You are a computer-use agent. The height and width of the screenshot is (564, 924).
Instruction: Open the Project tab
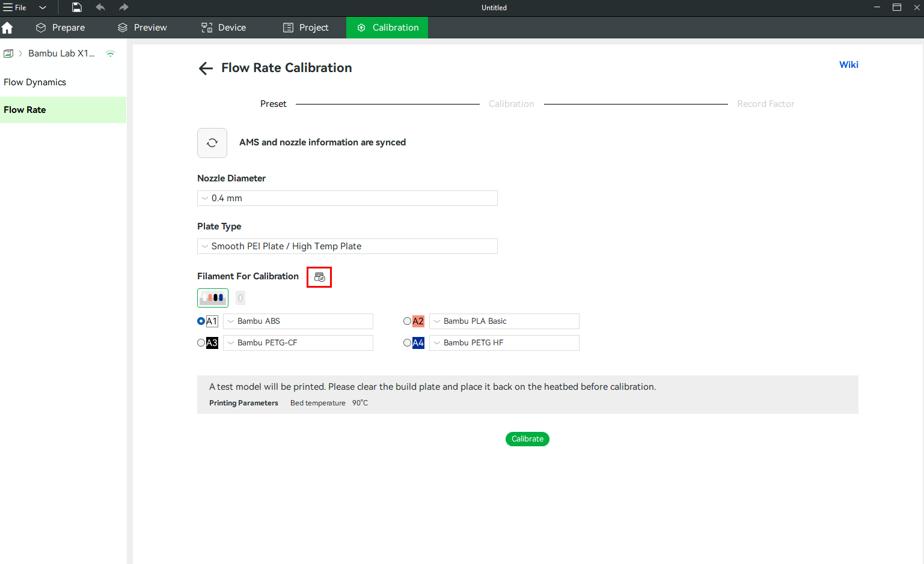tap(306, 28)
